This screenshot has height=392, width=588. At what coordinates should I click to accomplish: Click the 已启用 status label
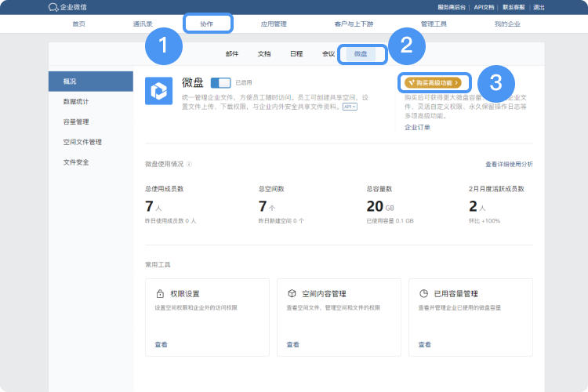point(244,83)
